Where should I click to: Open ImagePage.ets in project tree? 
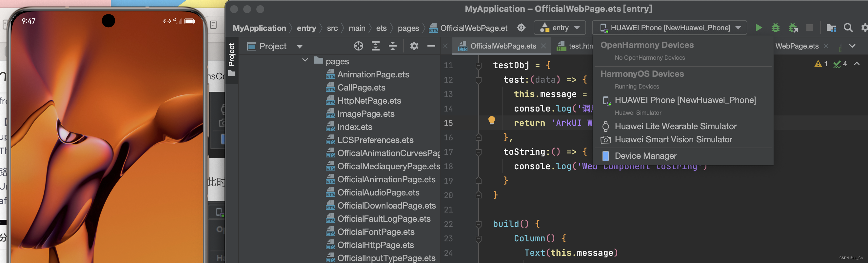point(360,114)
